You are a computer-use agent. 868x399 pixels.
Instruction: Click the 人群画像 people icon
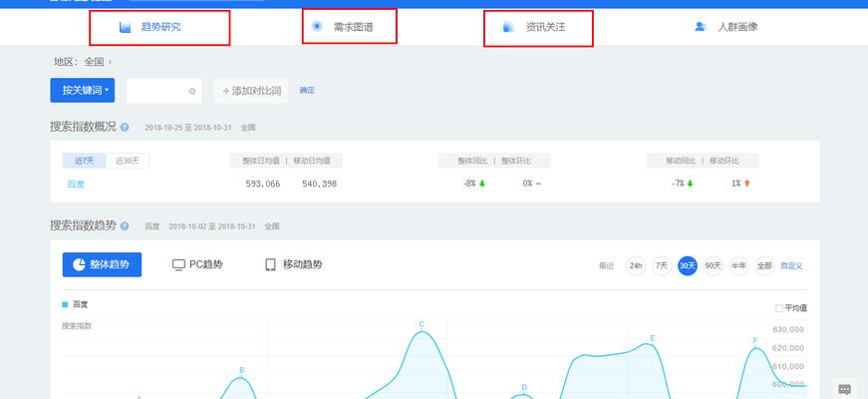[701, 27]
